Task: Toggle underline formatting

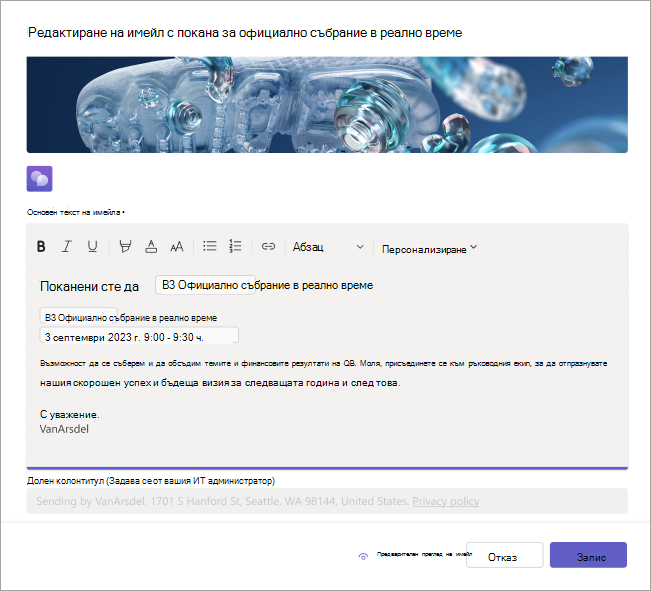Action: click(92, 247)
